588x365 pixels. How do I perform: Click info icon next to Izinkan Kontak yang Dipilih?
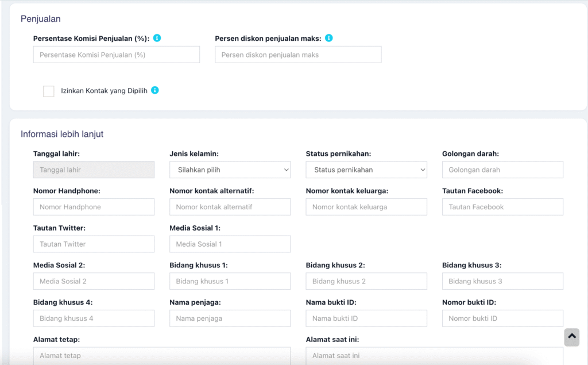154,90
